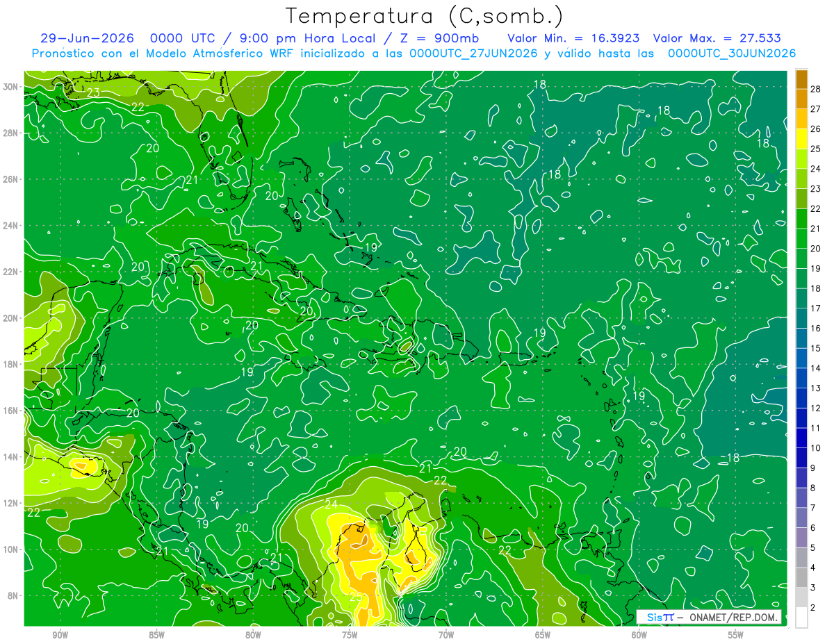Click the "16N" latitude label
The height and width of the screenshot is (644, 834).
(x=11, y=411)
